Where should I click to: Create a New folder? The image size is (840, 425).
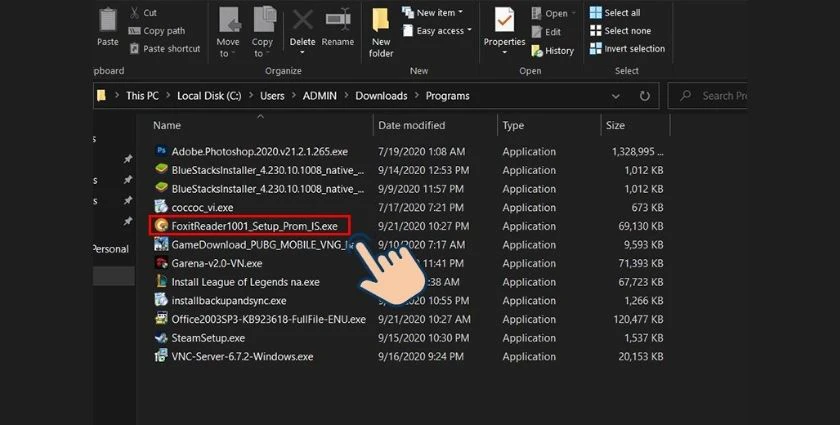click(381, 32)
